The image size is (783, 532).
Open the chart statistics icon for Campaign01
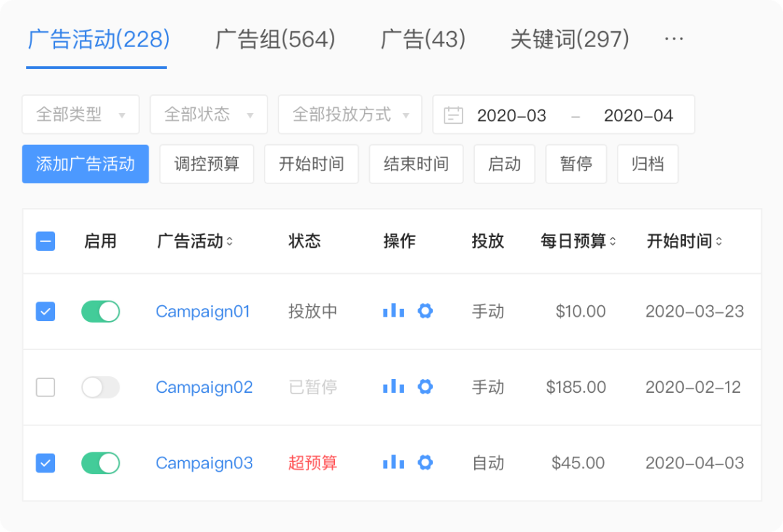pyautogui.click(x=393, y=310)
